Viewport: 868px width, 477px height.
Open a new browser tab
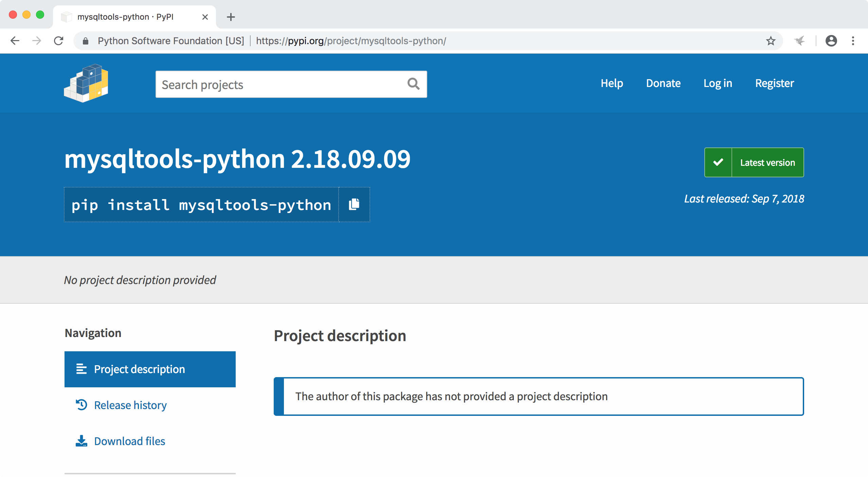click(231, 17)
